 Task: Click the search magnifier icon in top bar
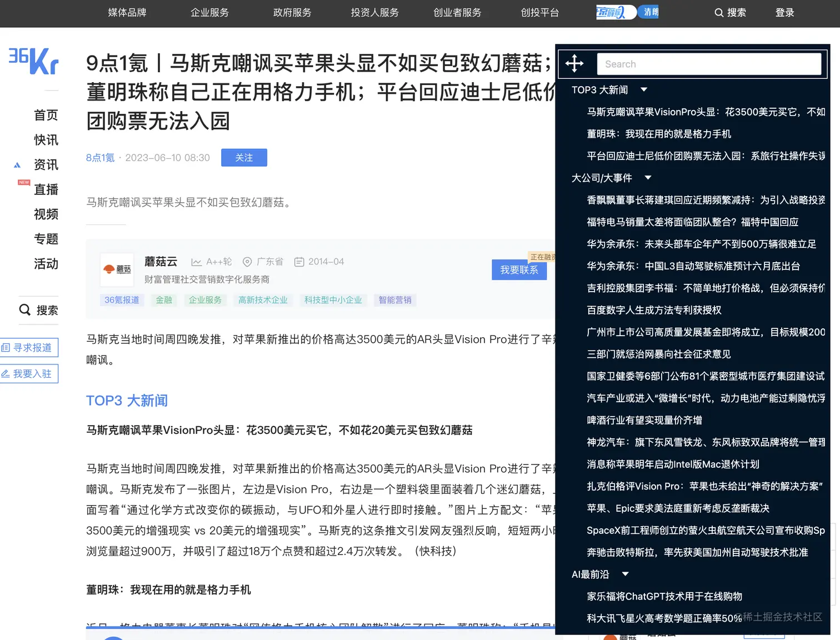point(719,12)
